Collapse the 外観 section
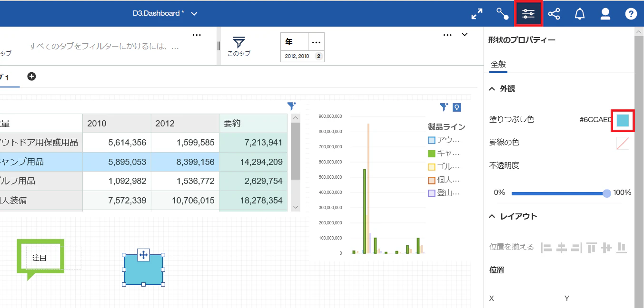The image size is (644, 308). [492, 89]
